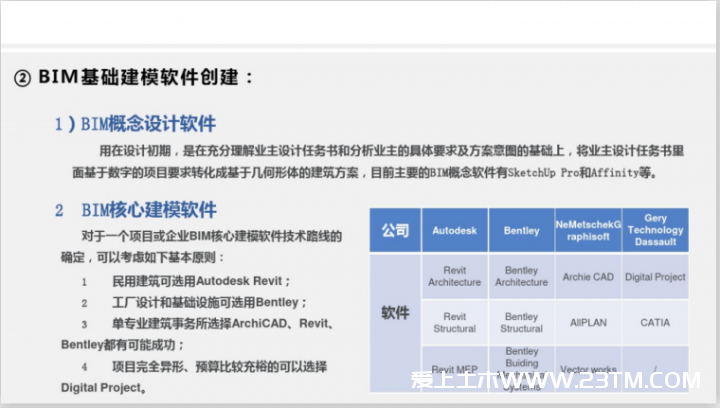The height and width of the screenshot is (408, 720).
Task: Select list item "单专业建筑事务所选择ArchiCAD、Revit"
Action: click(x=223, y=324)
